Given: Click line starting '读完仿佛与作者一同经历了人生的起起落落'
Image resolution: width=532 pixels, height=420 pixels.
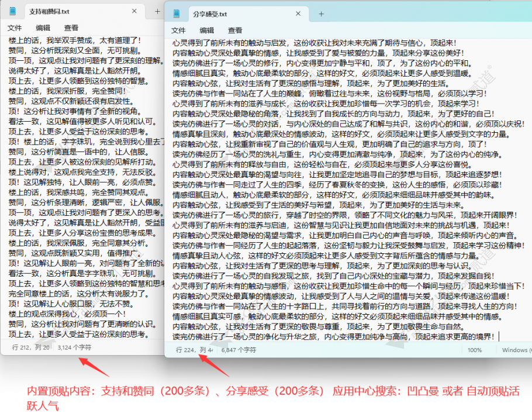Looking at the screenshot, I should 349,246.
